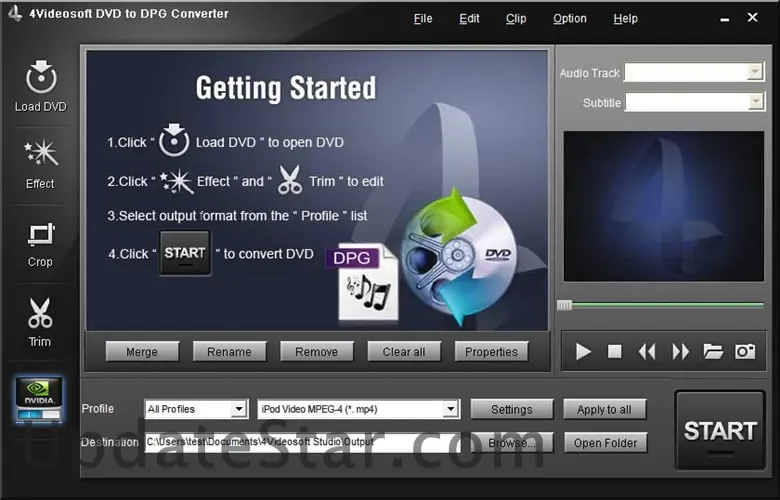The image size is (780, 500).
Task: Click the Apply to all button
Action: pyautogui.click(x=604, y=409)
